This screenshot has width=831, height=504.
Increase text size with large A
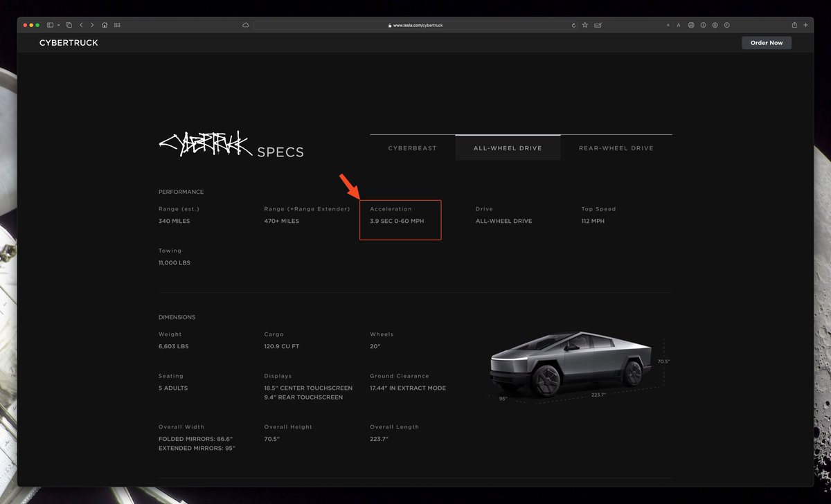point(679,25)
